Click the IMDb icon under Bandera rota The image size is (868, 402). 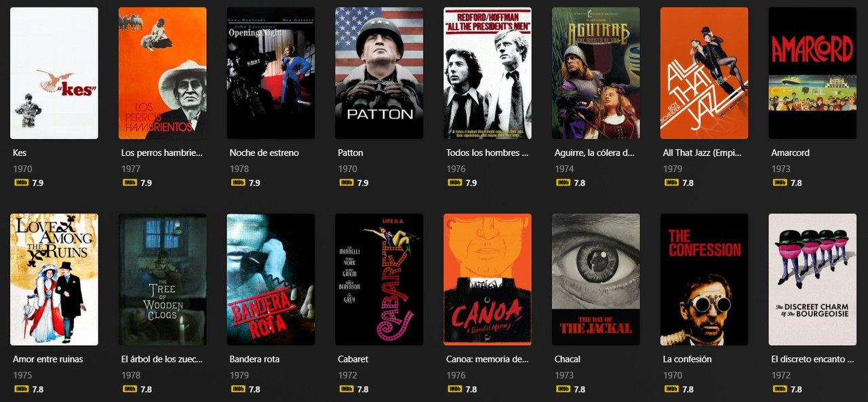pyautogui.click(x=237, y=389)
